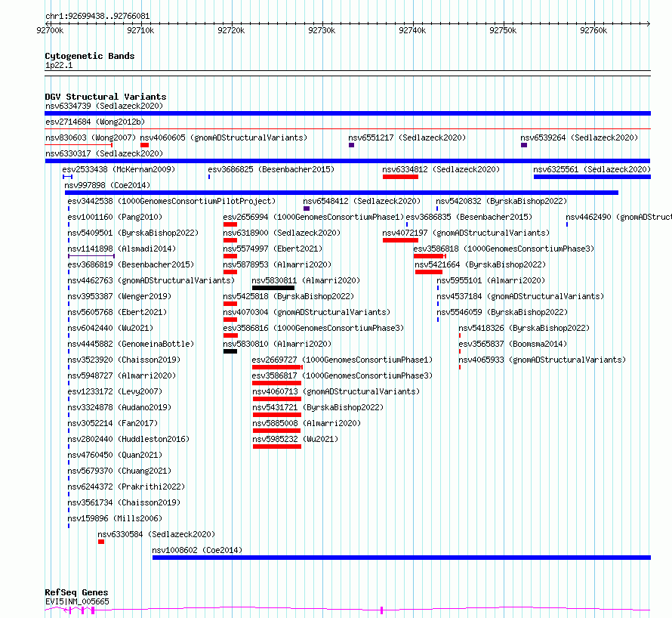
Task: Click red bar under nsv5985232 (Wu2021)
Action: [x=277, y=447]
